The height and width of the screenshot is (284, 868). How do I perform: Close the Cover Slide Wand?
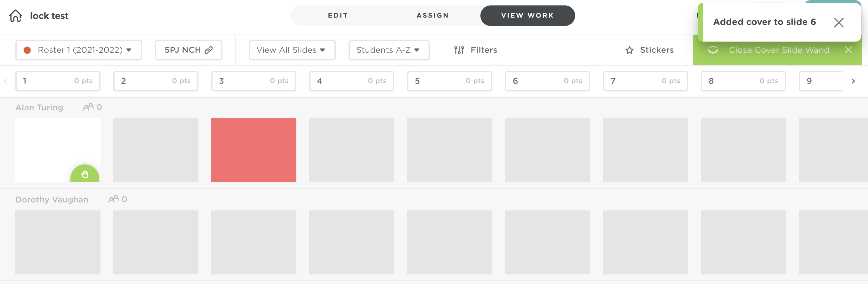click(848, 50)
